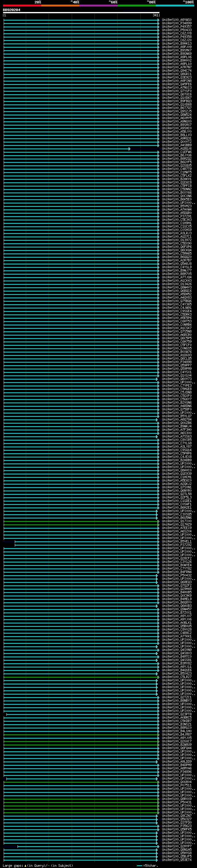Click the red 20% legend bar

22,6
